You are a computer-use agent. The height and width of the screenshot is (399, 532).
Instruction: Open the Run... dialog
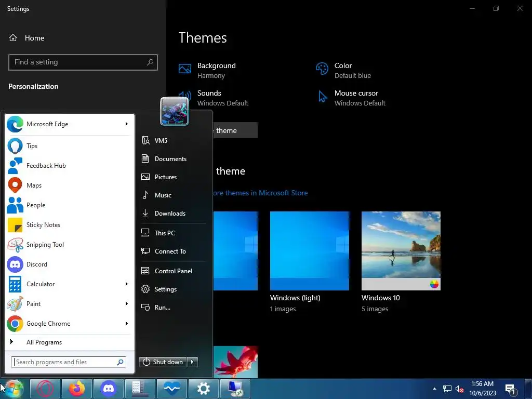172,308
